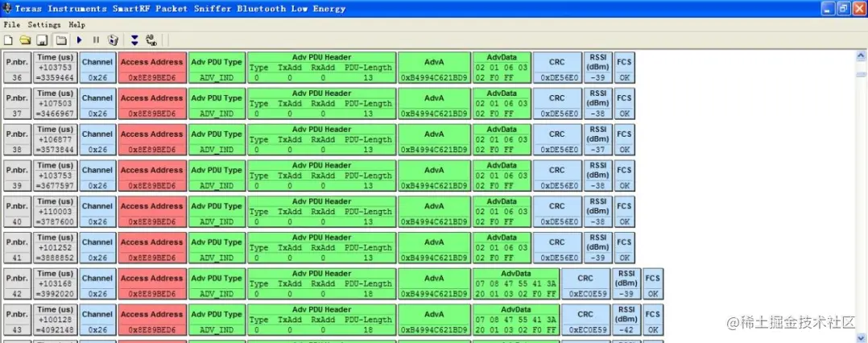The width and height of the screenshot is (868, 343).
Task: Pause packet capture with the pause button
Action: [x=97, y=39]
